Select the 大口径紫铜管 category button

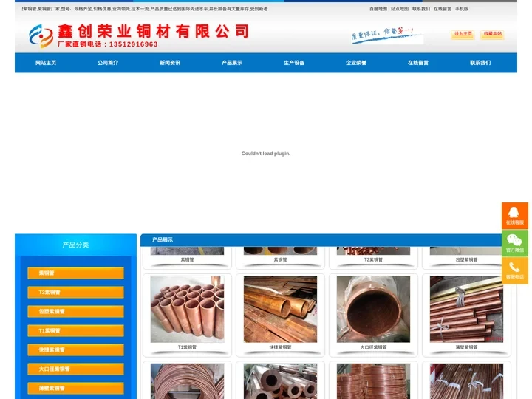[x=75, y=369]
